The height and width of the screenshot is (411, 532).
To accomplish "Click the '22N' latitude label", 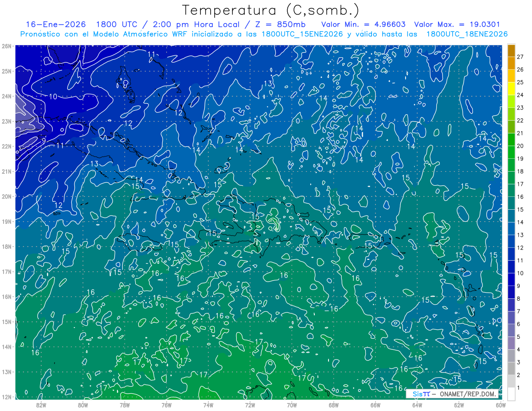I will [6, 146].
